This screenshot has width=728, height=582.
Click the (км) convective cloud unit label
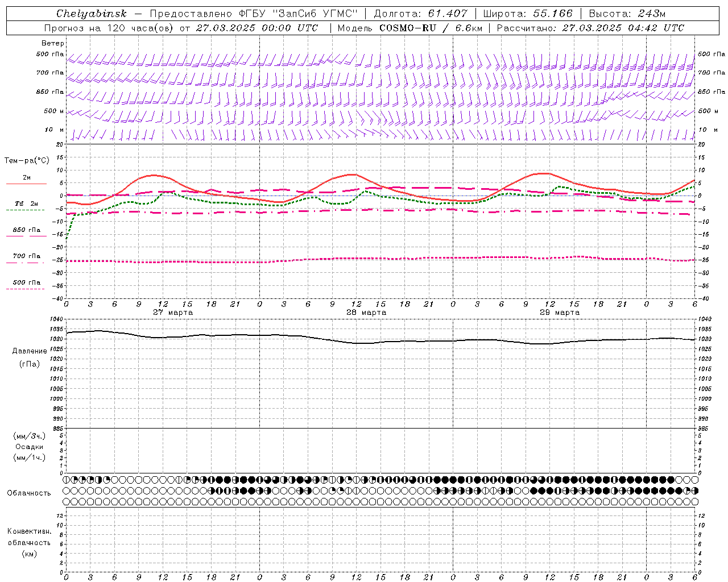coord(30,554)
